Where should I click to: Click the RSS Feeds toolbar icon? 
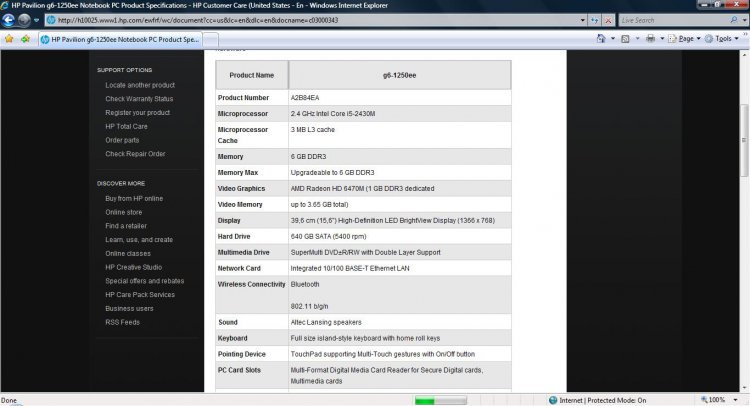click(x=625, y=39)
